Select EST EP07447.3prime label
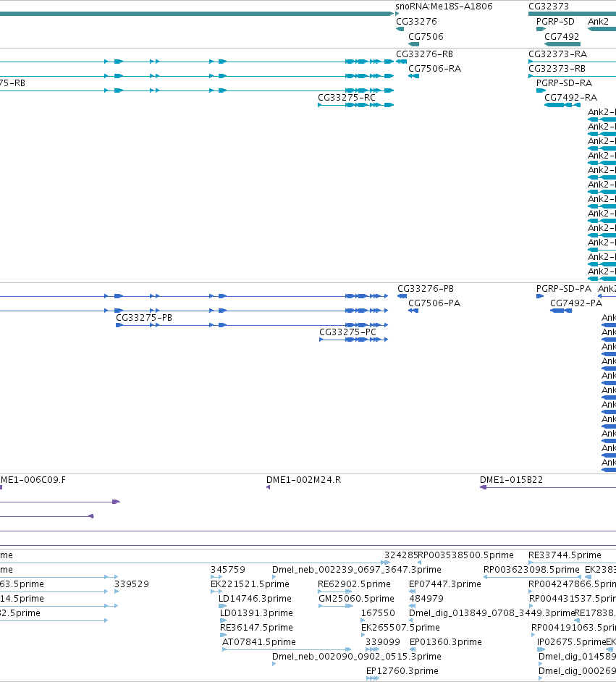Viewport: 616px width, 682px height. tap(445, 584)
